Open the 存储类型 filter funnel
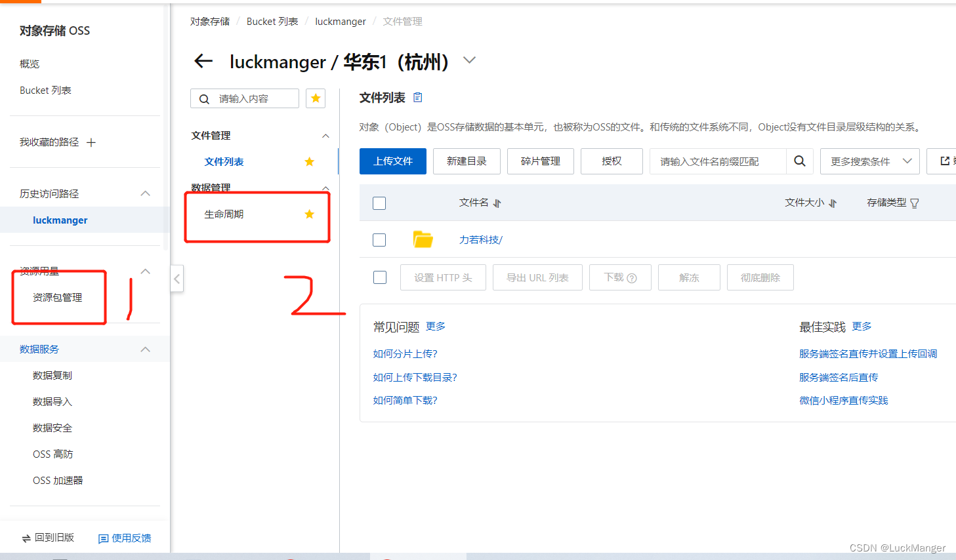The height and width of the screenshot is (560, 956). pyautogui.click(x=915, y=203)
